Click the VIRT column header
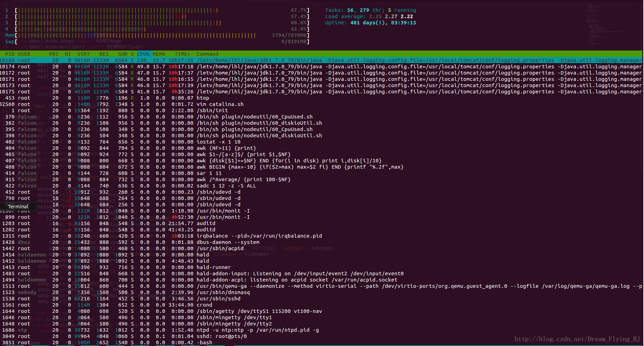The image size is (644, 346). click(83, 54)
